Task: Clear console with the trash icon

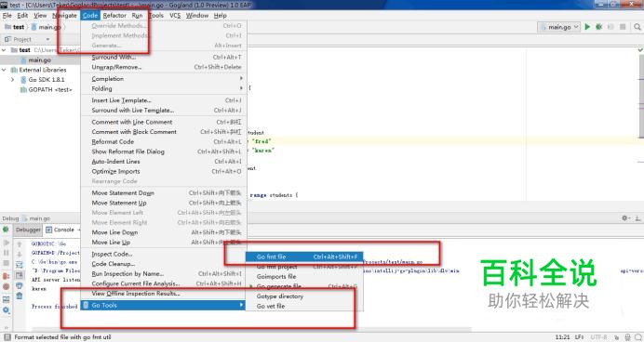Action: click(x=20, y=296)
